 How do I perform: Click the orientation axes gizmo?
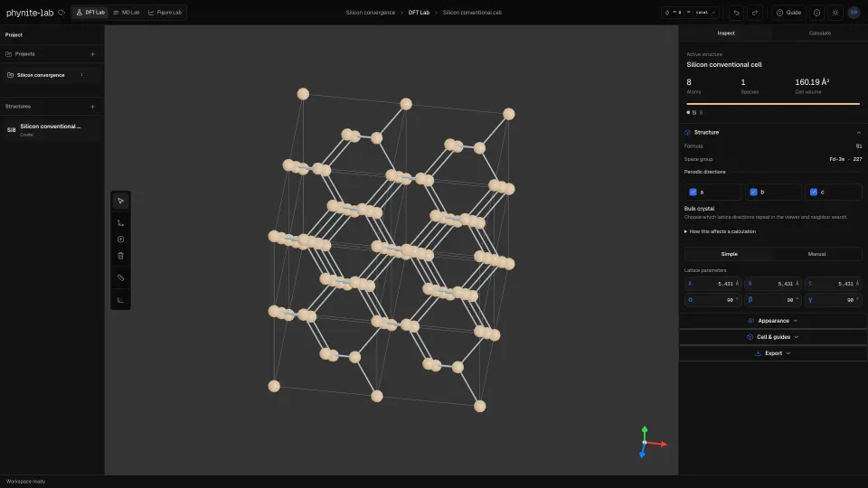(x=652, y=443)
